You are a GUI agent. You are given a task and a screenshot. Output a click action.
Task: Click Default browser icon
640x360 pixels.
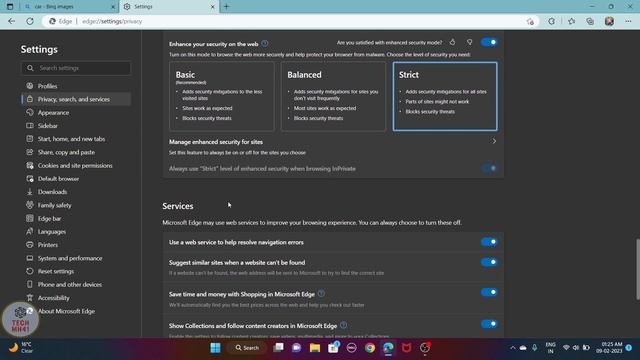30,179
